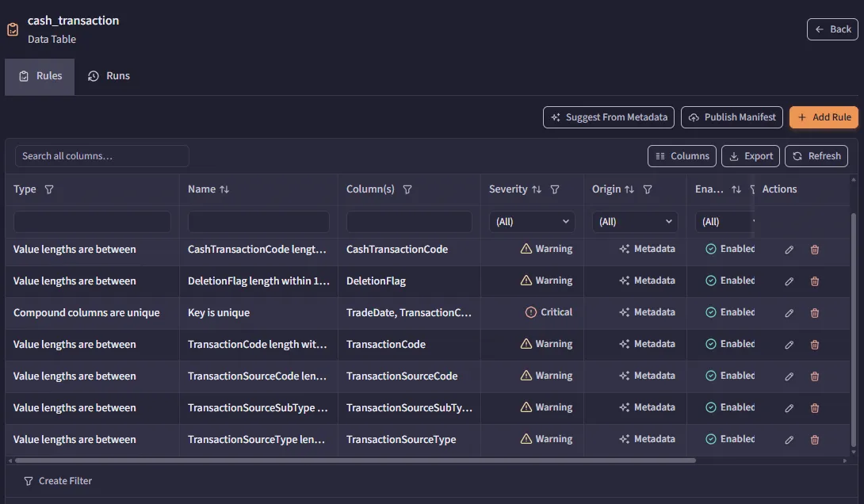864x504 pixels.
Task: Open the Origin (All) filter dropdown
Action: (x=635, y=221)
